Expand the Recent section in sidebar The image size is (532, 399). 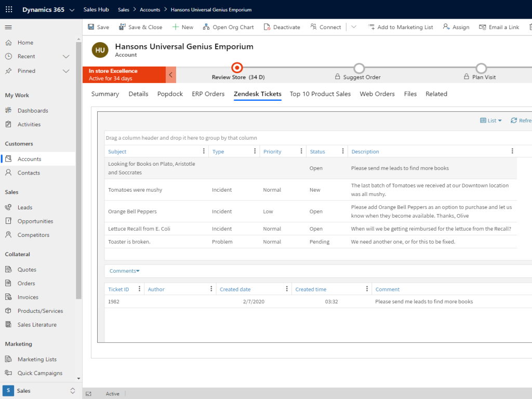coord(66,56)
